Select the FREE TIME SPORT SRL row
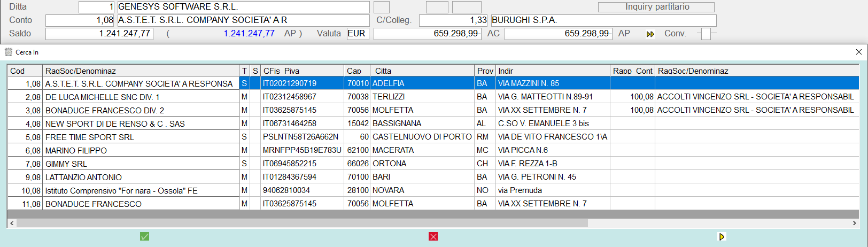Viewport: 868px width, 247px height. pos(141,137)
